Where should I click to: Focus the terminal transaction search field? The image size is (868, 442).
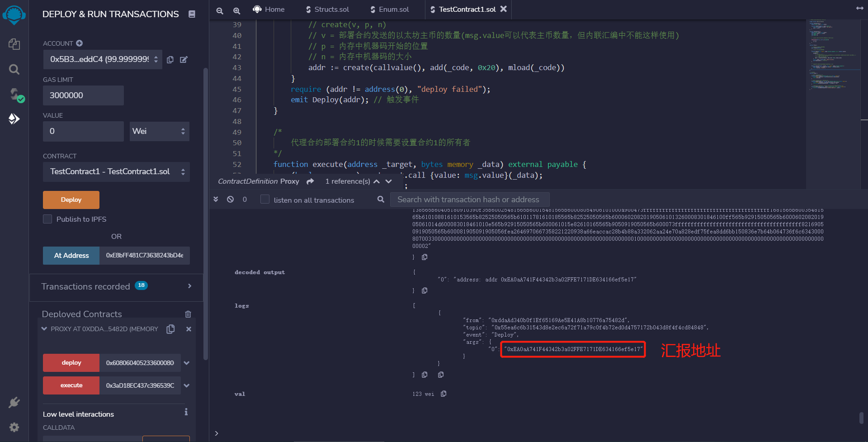(470, 200)
